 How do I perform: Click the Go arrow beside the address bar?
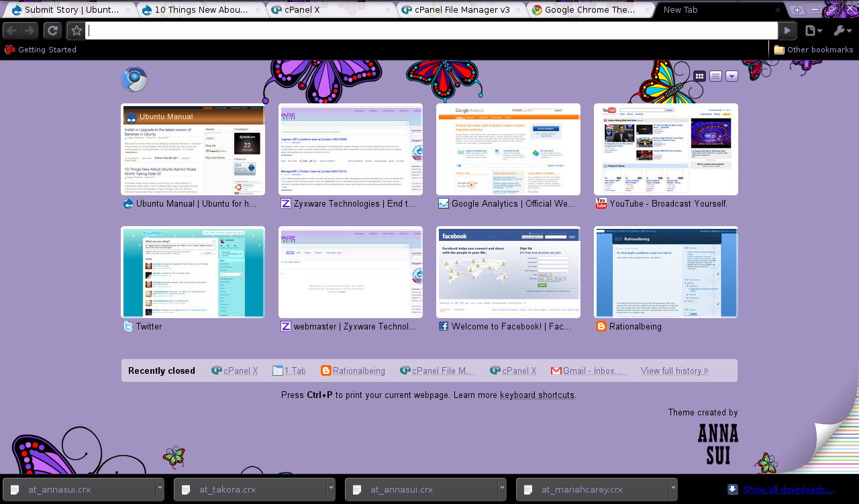[786, 30]
